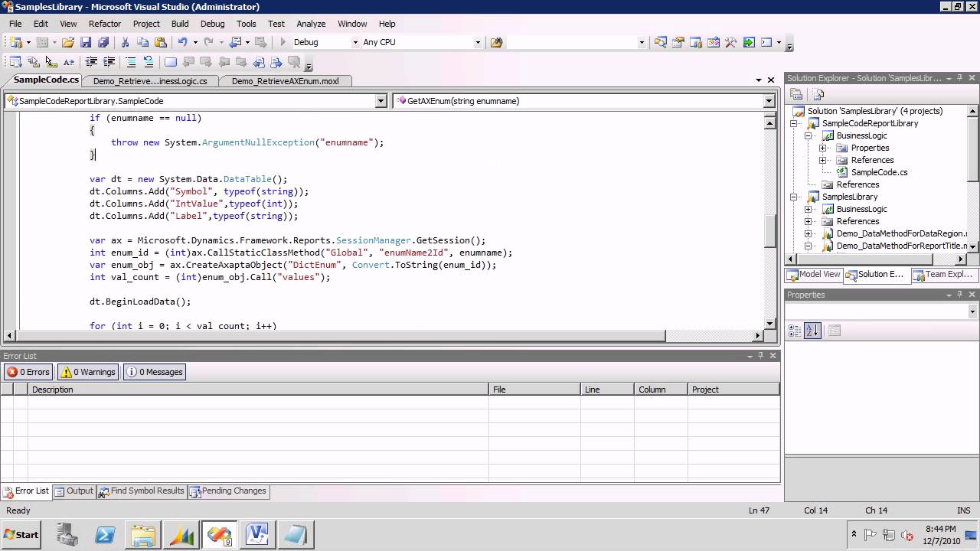Sort error list by Description column
The height and width of the screenshot is (551, 980).
(258, 390)
